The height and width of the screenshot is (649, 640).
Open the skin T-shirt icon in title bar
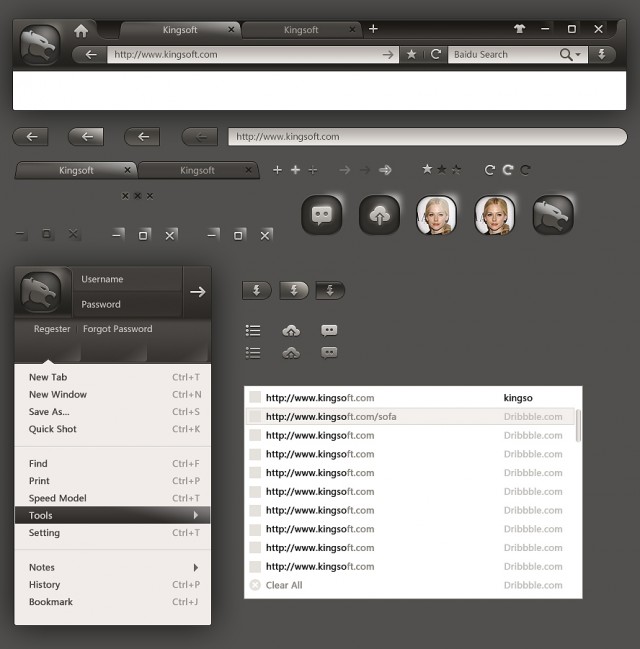[519, 29]
